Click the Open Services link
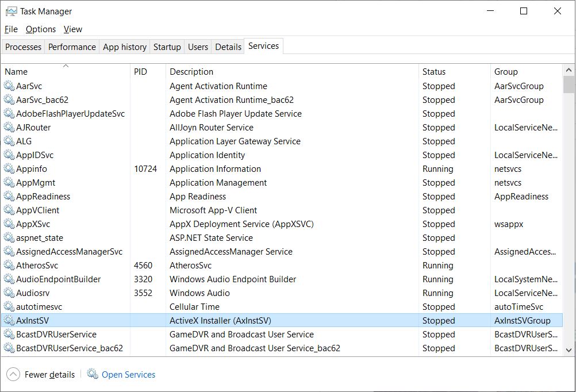 pyautogui.click(x=128, y=375)
